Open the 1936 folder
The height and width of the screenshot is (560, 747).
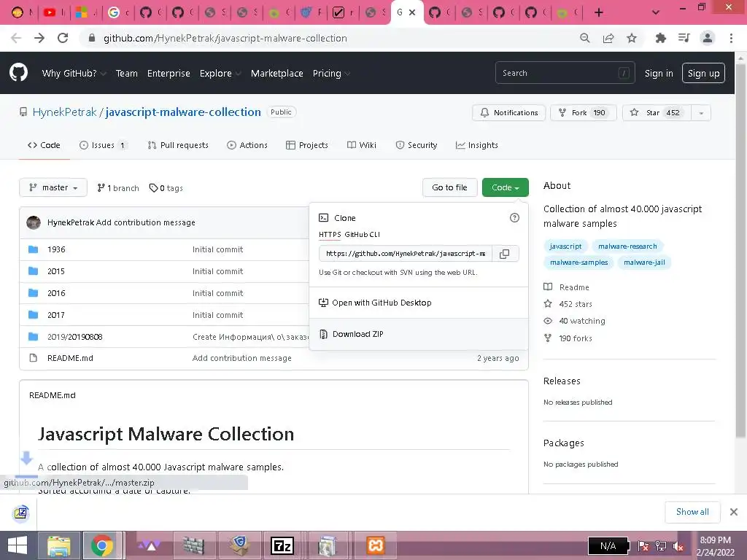point(56,249)
